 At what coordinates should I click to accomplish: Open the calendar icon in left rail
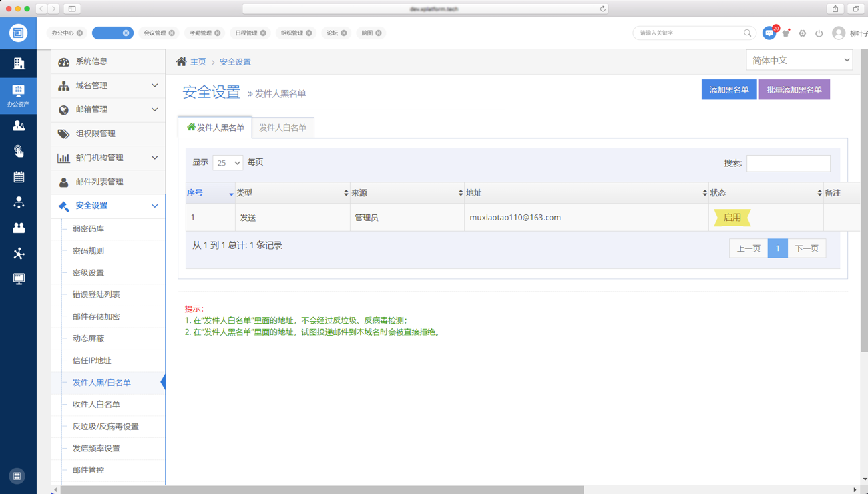[19, 177]
